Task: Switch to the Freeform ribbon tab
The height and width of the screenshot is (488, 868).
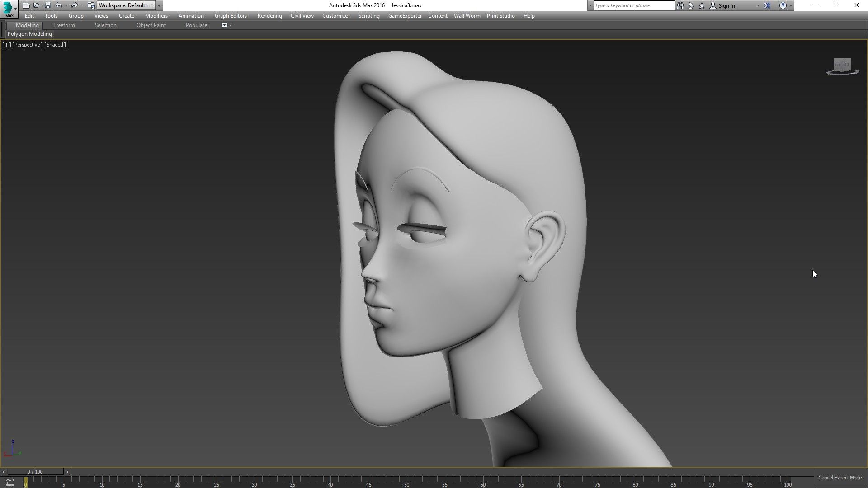Action: point(64,25)
